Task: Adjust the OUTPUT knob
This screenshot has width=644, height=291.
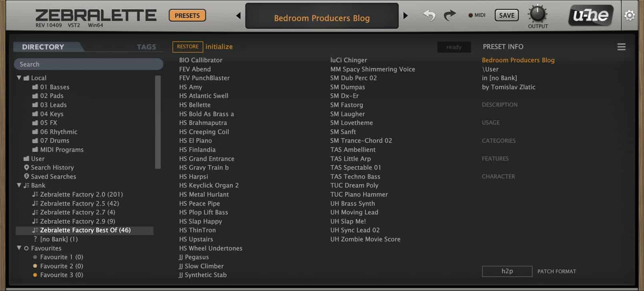Action: click(x=538, y=14)
